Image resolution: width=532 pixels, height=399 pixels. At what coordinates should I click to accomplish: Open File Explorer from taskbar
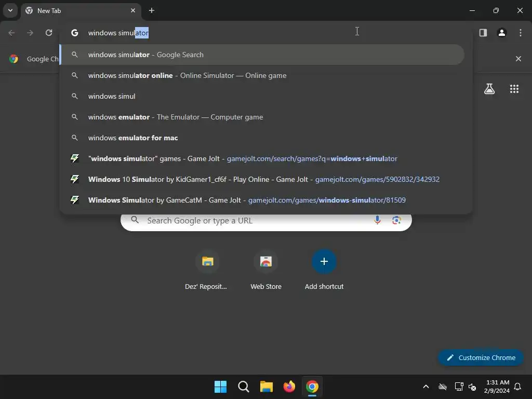(x=267, y=387)
